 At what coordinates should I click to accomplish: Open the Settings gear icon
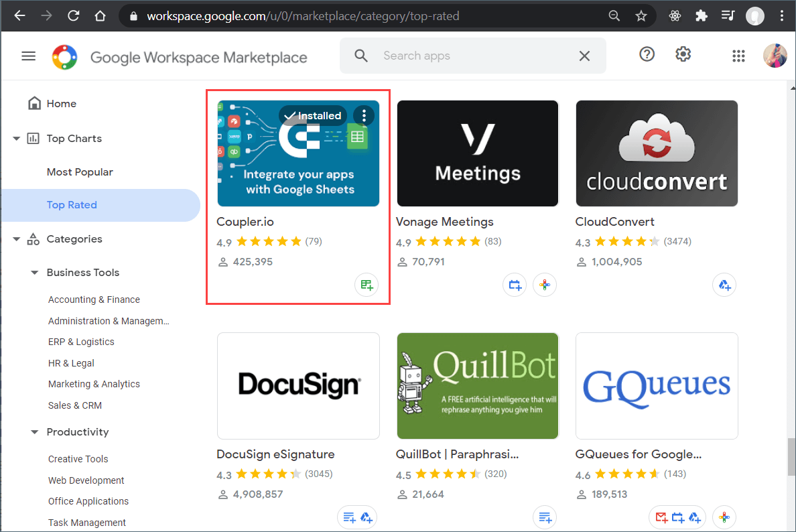click(x=683, y=54)
